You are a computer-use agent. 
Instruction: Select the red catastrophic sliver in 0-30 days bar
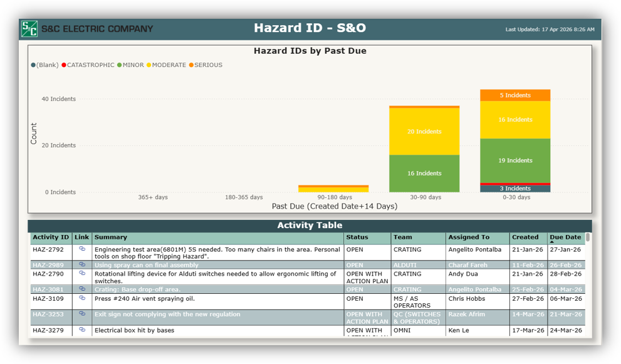coord(515,184)
